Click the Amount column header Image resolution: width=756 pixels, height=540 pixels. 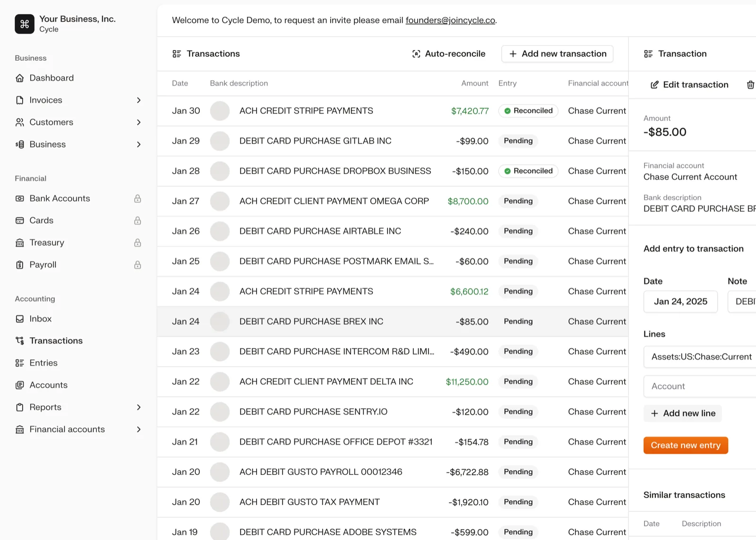pyautogui.click(x=474, y=83)
